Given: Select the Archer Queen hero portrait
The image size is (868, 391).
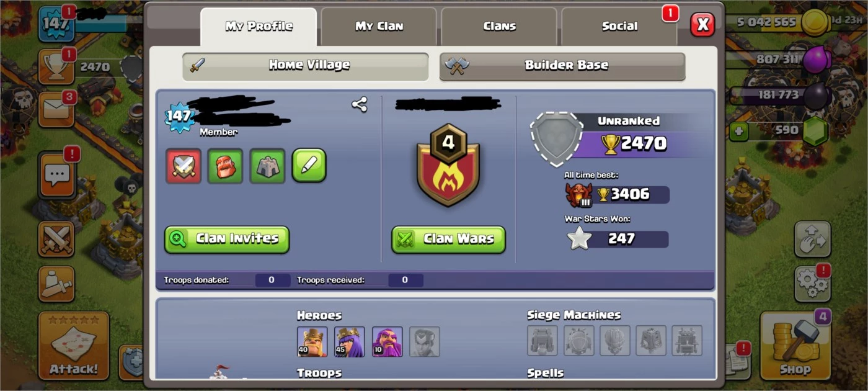Looking at the screenshot, I should click(x=350, y=342).
